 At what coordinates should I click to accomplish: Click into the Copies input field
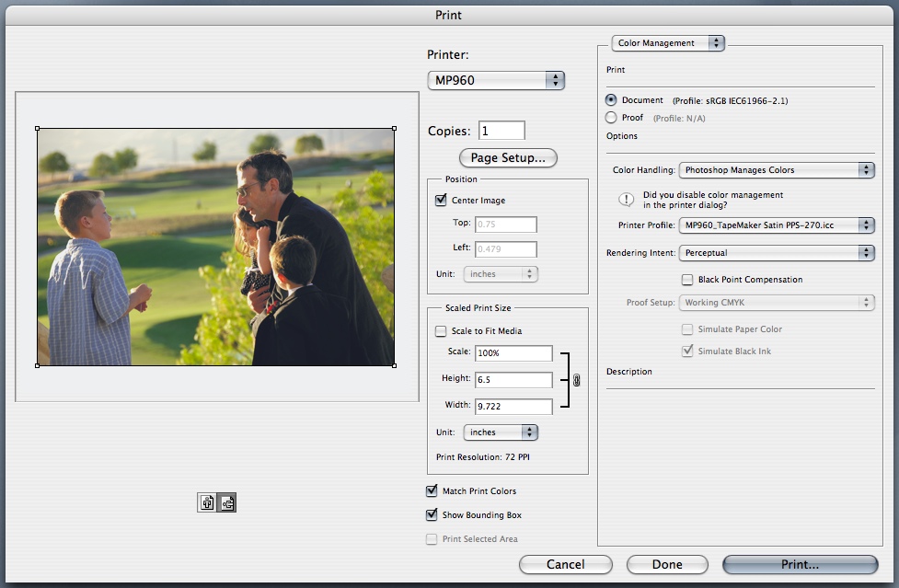click(501, 131)
